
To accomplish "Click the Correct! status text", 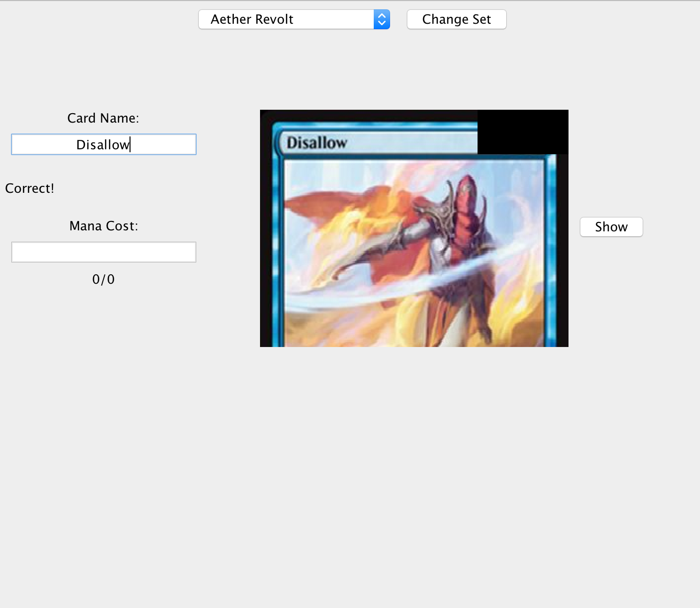I will point(30,188).
